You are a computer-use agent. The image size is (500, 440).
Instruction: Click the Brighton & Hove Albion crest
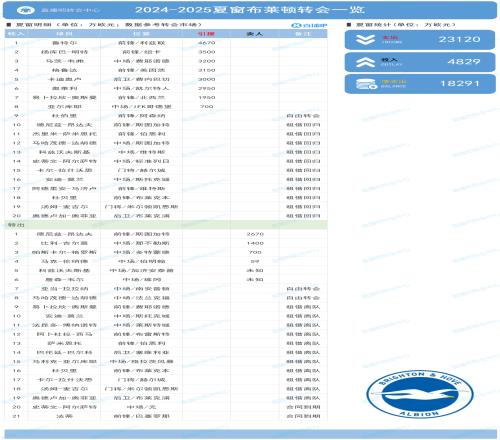click(420, 394)
